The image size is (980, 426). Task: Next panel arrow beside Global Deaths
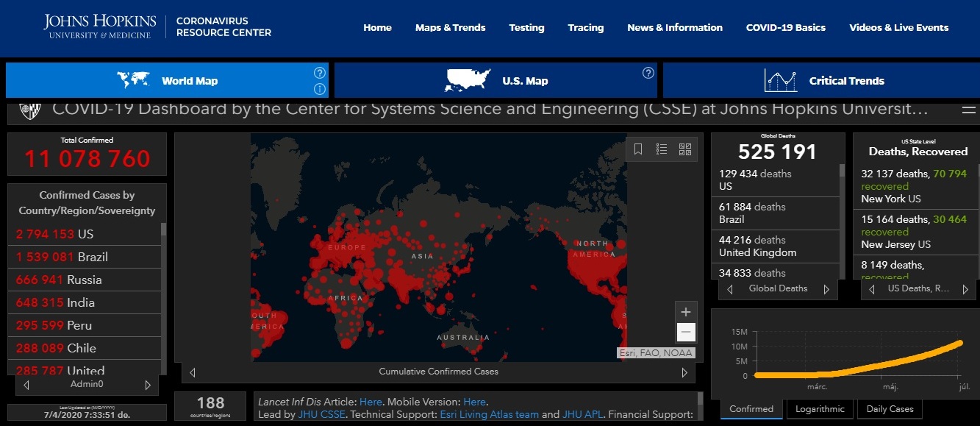coord(826,289)
